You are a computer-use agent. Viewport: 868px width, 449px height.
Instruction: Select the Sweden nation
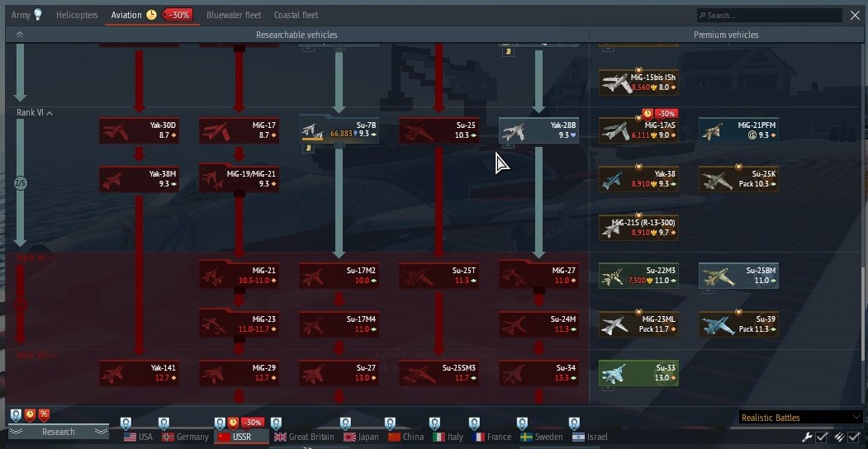542,437
